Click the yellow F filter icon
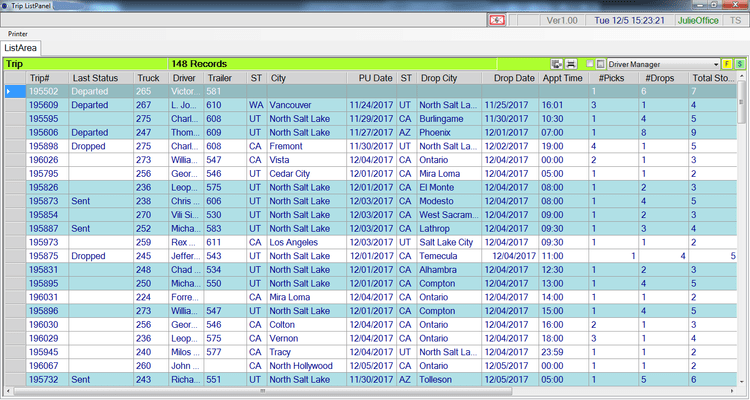Viewport: 750px width, 400px height. [727, 63]
